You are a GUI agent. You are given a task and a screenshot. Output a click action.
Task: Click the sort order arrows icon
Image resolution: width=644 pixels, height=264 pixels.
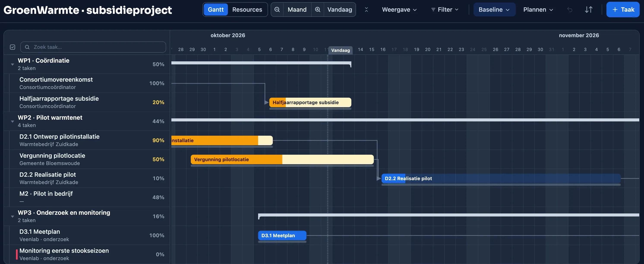point(589,10)
